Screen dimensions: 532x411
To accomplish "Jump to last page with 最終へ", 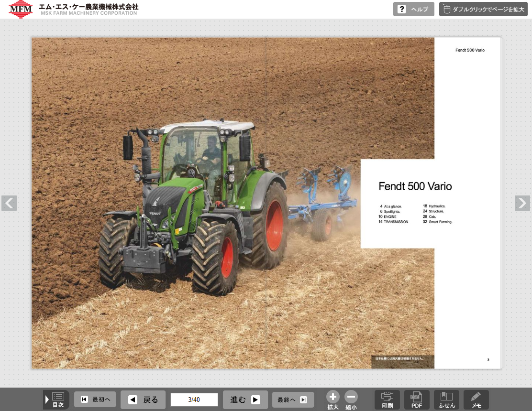I will (293, 400).
